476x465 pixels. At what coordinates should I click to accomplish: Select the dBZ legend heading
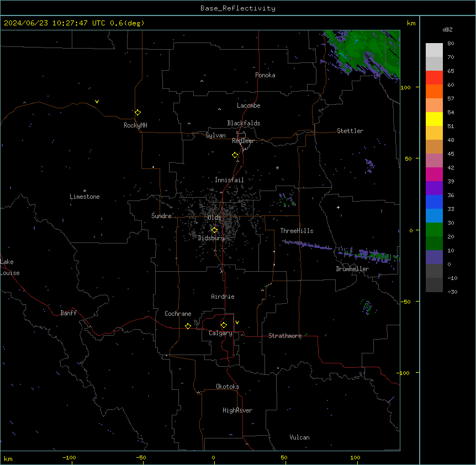tap(447, 29)
